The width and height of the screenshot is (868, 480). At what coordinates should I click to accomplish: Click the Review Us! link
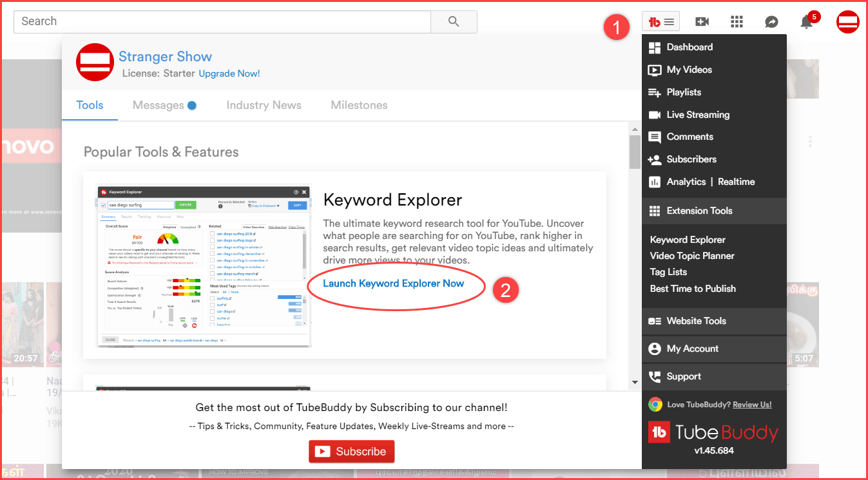point(752,405)
